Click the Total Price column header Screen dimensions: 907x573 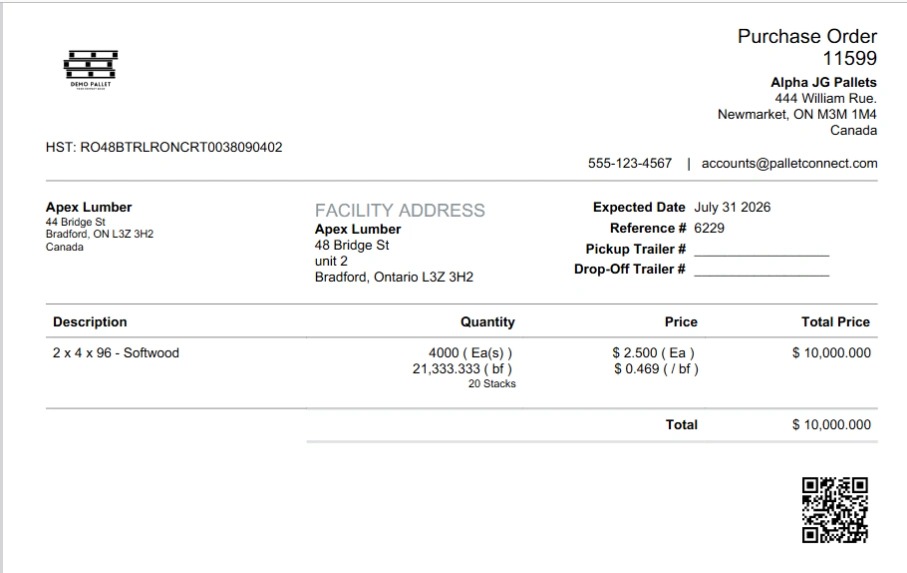click(x=835, y=322)
